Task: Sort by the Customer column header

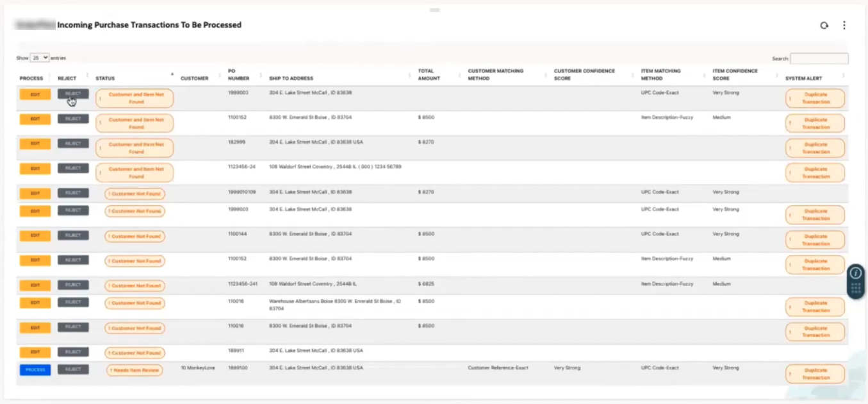Action: click(195, 78)
